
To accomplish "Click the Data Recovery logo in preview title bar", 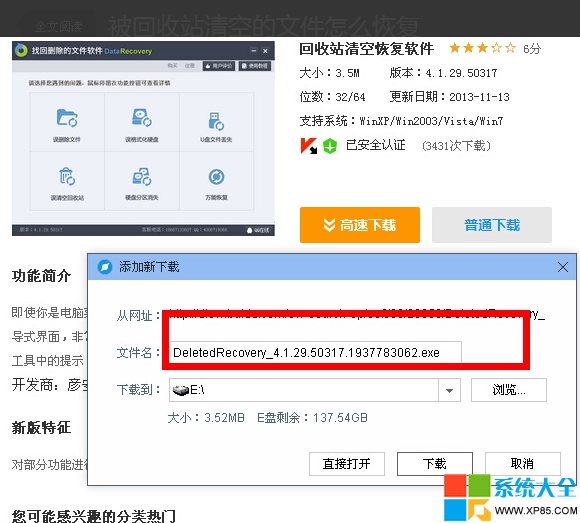I will tap(21, 51).
